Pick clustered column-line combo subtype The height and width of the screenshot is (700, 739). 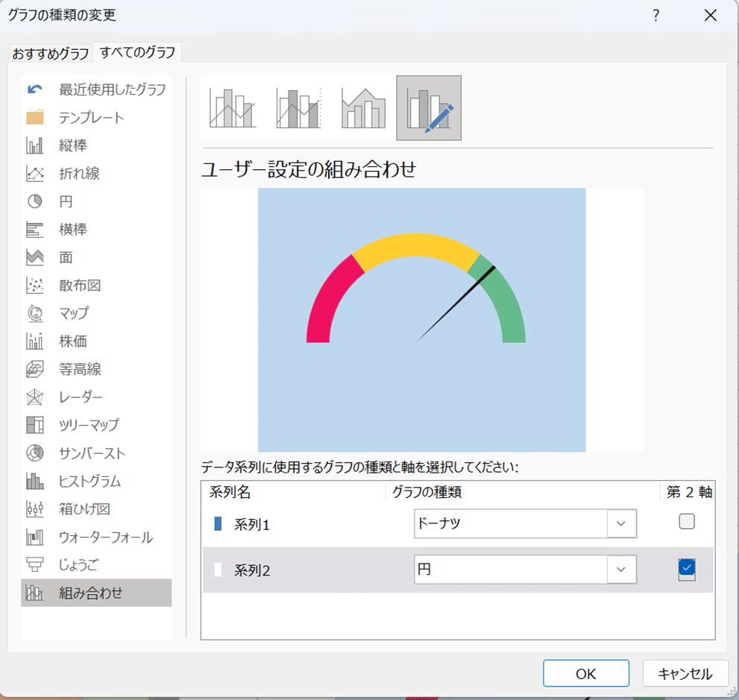(x=233, y=108)
